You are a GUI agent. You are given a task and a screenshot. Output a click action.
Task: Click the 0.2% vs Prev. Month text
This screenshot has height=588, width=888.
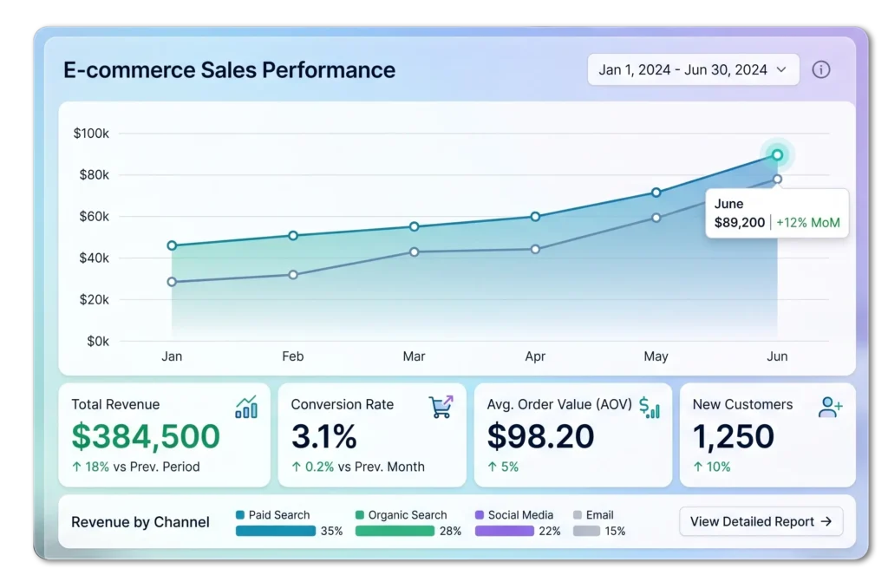coord(365,467)
